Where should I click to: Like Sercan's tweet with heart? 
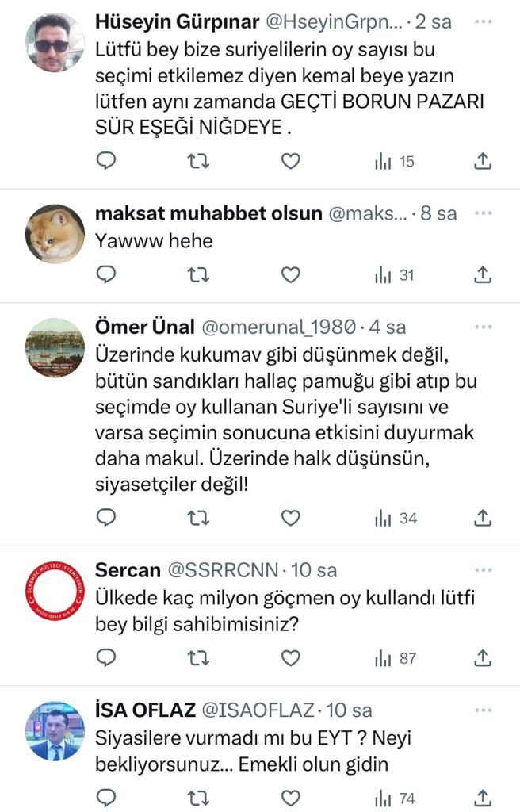pyautogui.click(x=291, y=657)
